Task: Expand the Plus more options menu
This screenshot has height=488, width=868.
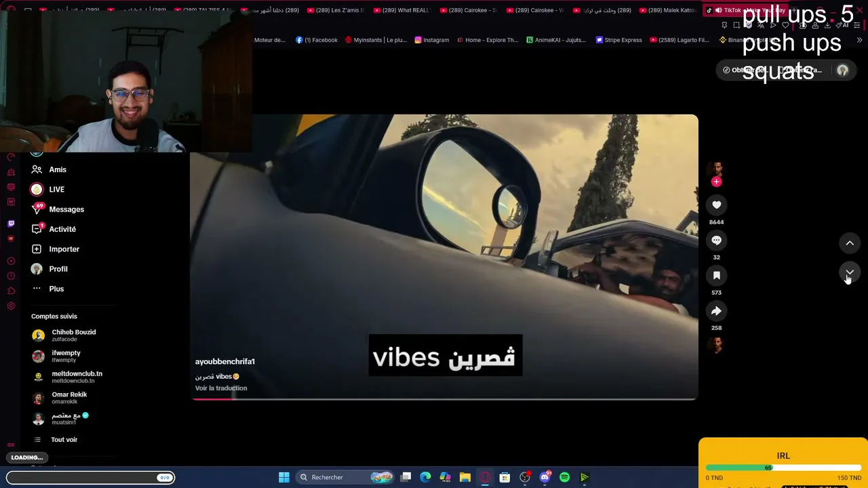Action: (56, 289)
